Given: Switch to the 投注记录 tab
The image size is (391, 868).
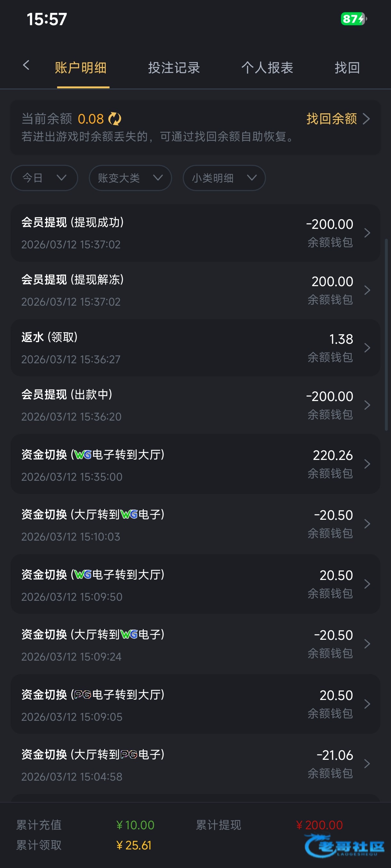Looking at the screenshot, I should [x=174, y=68].
